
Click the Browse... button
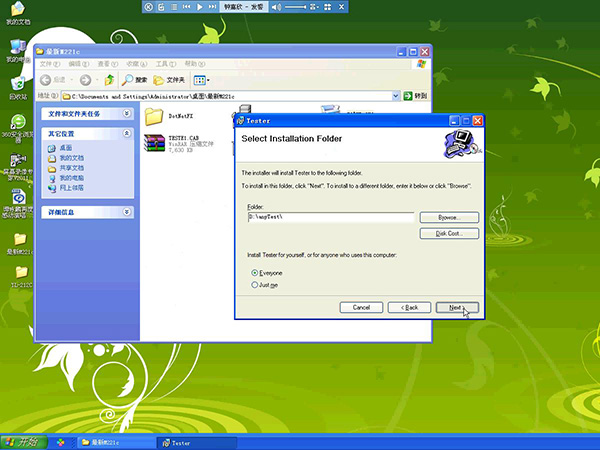point(449,217)
